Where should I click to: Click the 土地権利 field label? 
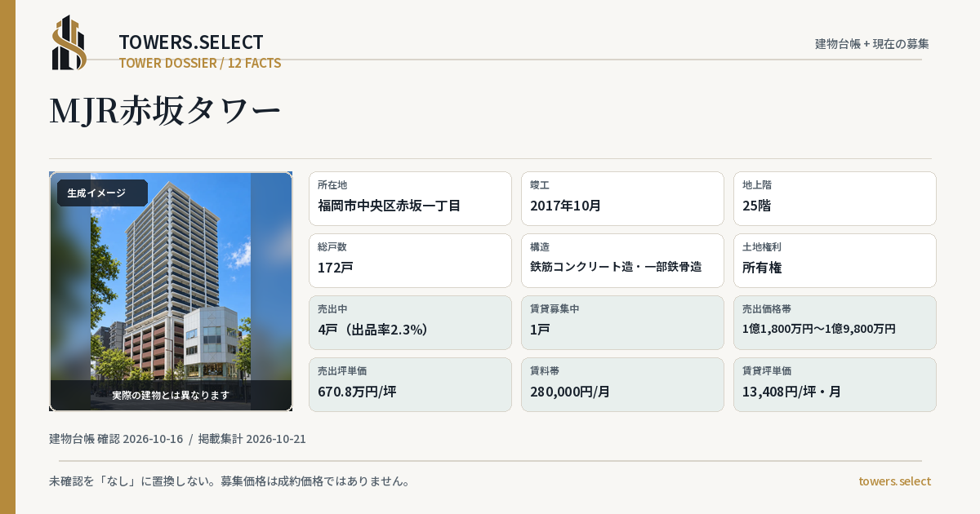coord(762,247)
